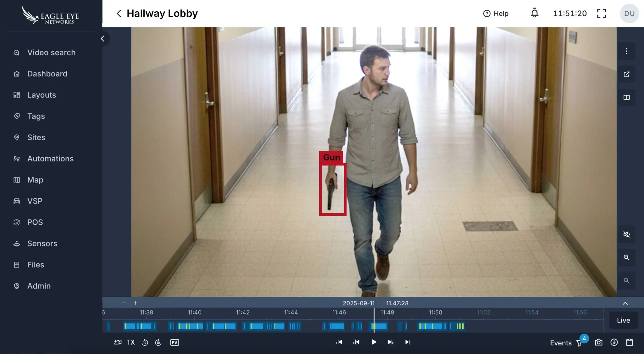This screenshot has width=644, height=354.
Task: Enable FV full view mode
Action: (x=175, y=342)
